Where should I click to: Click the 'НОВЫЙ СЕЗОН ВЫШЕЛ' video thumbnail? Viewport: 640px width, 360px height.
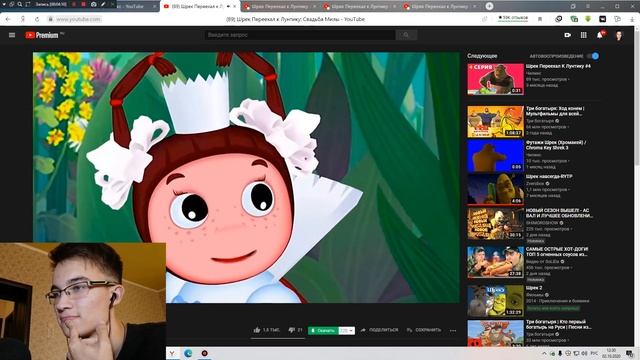[x=495, y=223]
